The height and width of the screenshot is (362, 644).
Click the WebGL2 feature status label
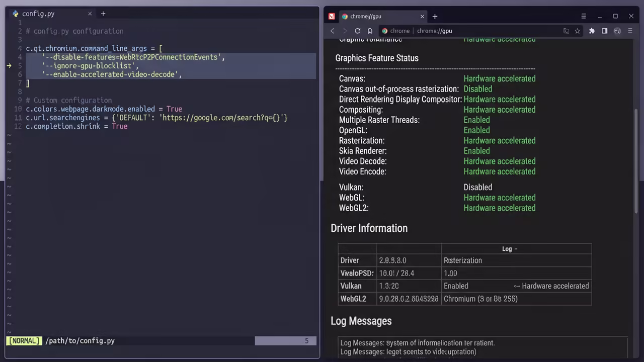pos(354,208)
